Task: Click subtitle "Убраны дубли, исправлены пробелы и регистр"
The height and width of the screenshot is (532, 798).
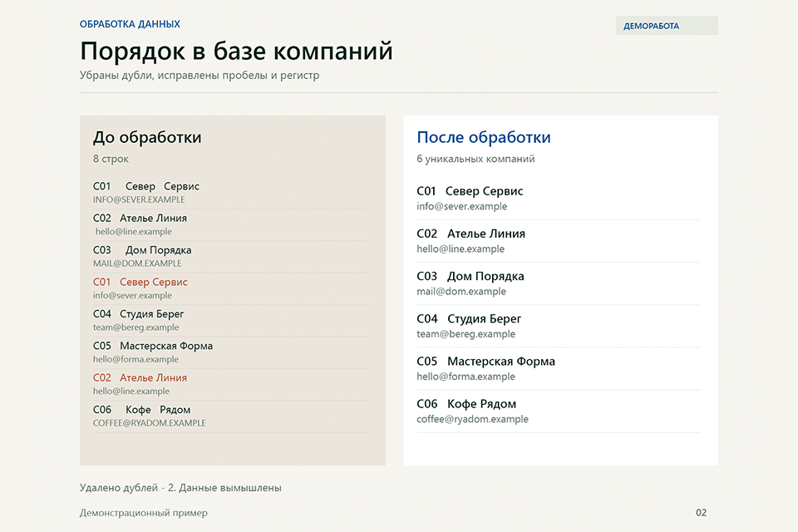Action: click(199, 76)
